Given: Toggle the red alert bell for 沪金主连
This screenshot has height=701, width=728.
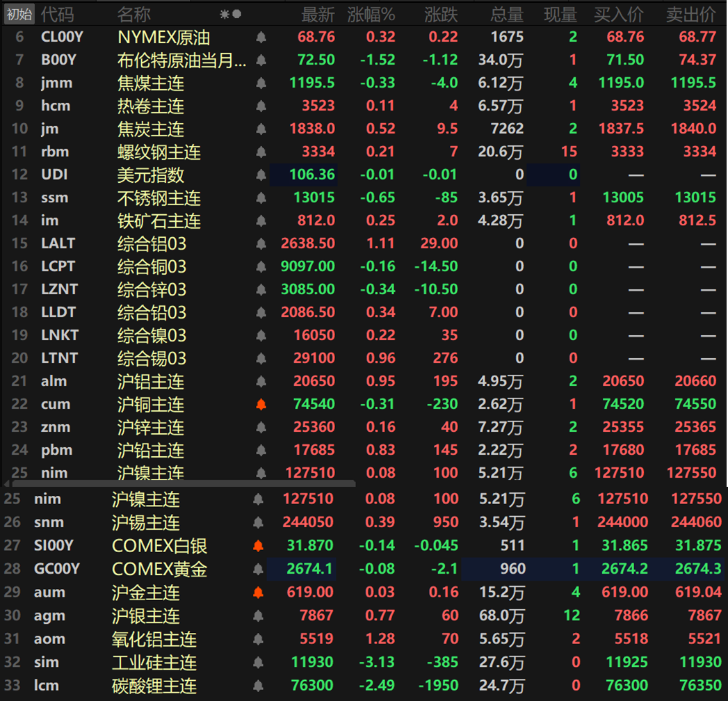Looking at the screenshot, I should pyautogui.click(x=259, y=593).
